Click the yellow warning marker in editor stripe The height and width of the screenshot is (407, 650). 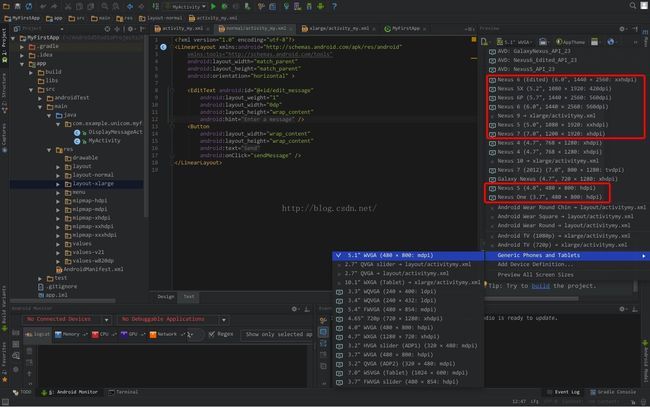coord(473,39)
